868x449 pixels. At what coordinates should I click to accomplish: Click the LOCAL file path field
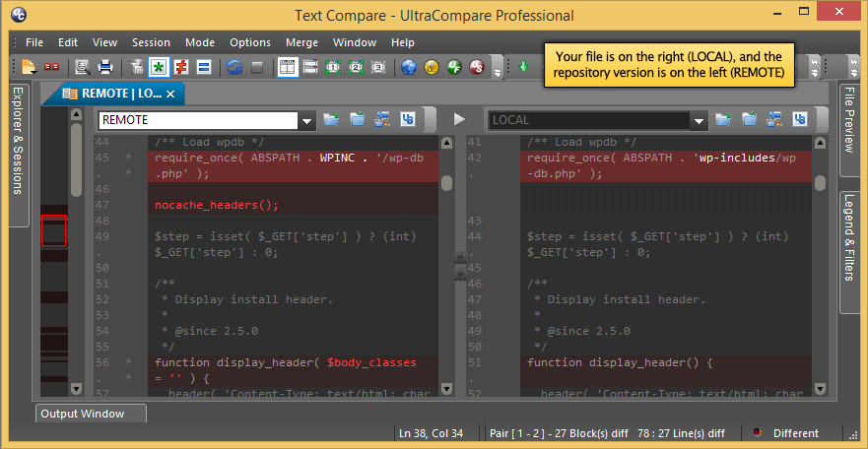pyautogui.click(x=588, y=120)
